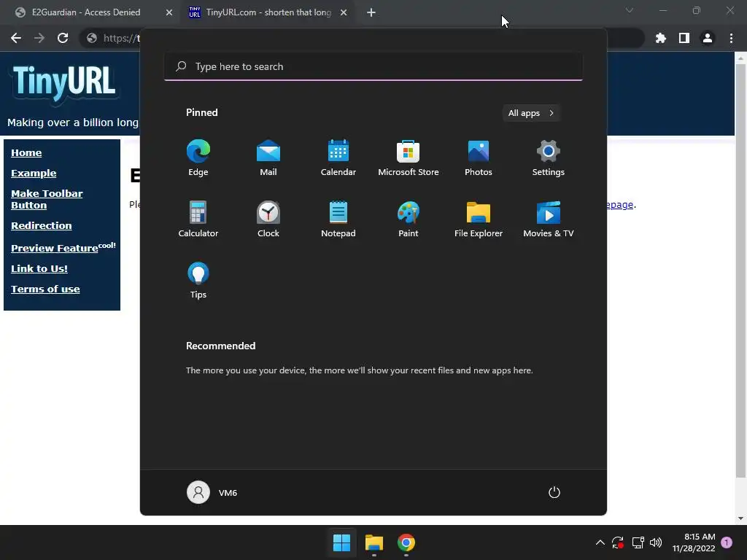Open the Tips app
This screenshot has width=747, height=560.
point(198,281)
